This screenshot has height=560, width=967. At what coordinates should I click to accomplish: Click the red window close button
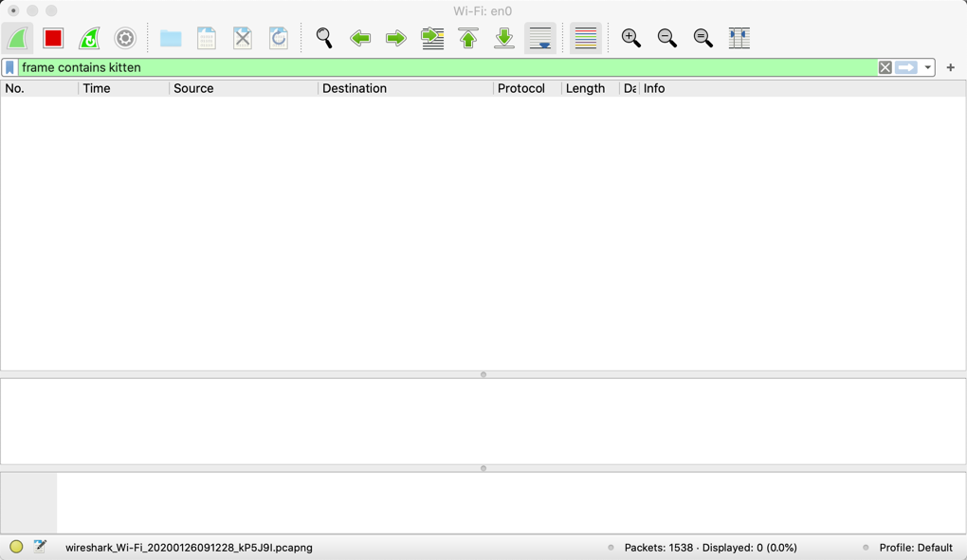(x=13, y=10)
